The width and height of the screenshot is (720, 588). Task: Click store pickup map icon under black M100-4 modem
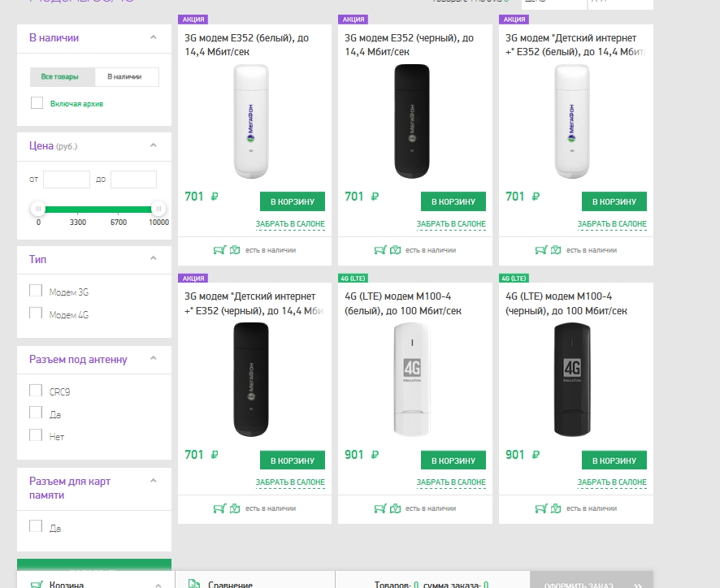[557, 508]
